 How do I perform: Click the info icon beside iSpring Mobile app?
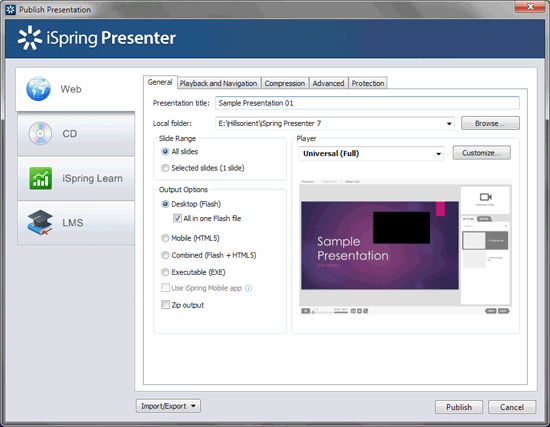click(248, 288)
